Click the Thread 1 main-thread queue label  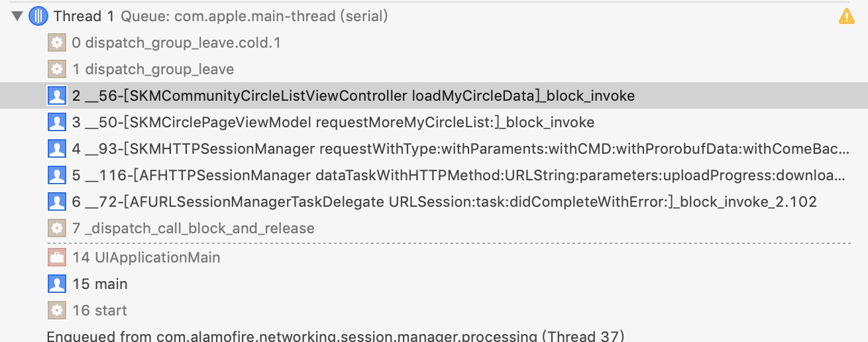[x=254, y=17]
